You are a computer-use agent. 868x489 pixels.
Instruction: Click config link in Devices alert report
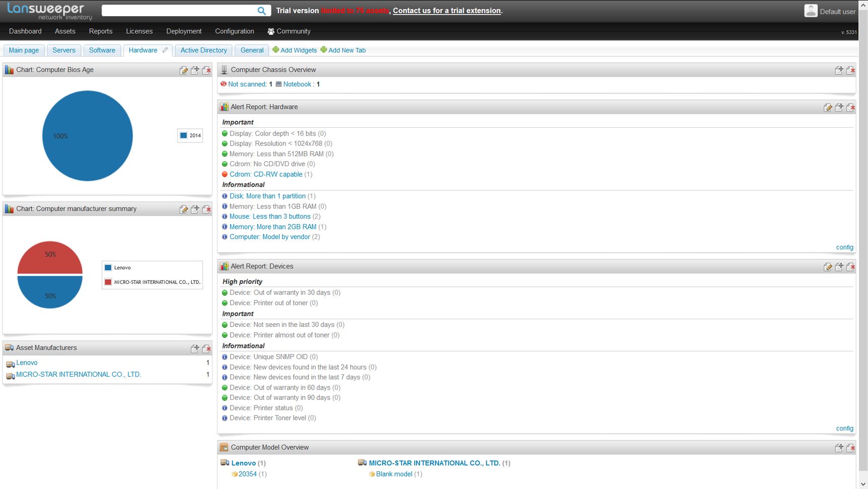pyautogui.click(x=844, y=428)
